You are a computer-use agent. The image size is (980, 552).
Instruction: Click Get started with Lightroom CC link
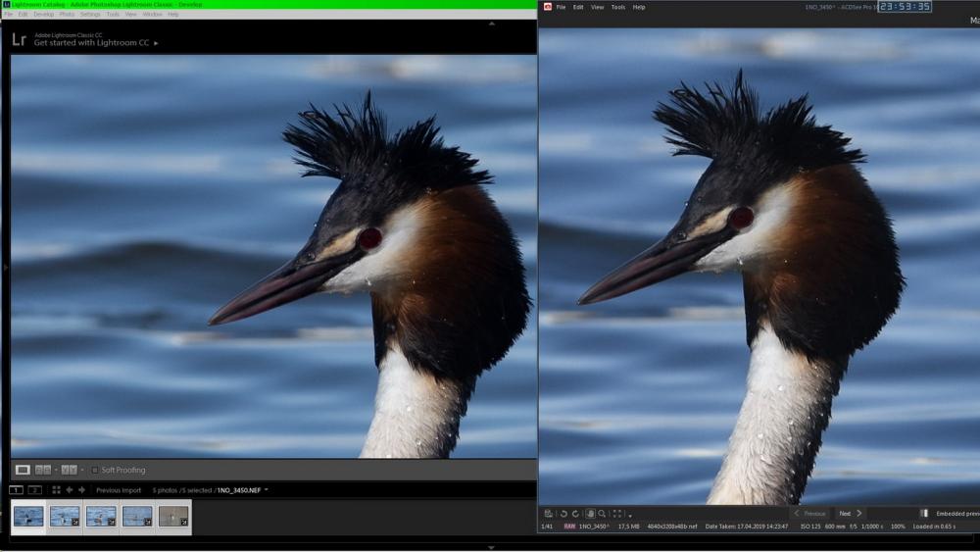(92, 43)
